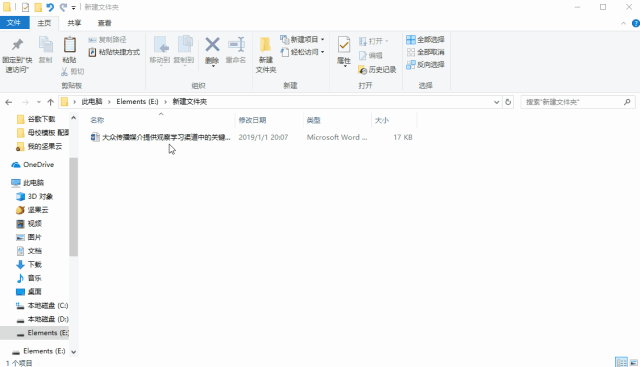
Task: Click Select none (全部取消)
Action: tap(425, 52)
